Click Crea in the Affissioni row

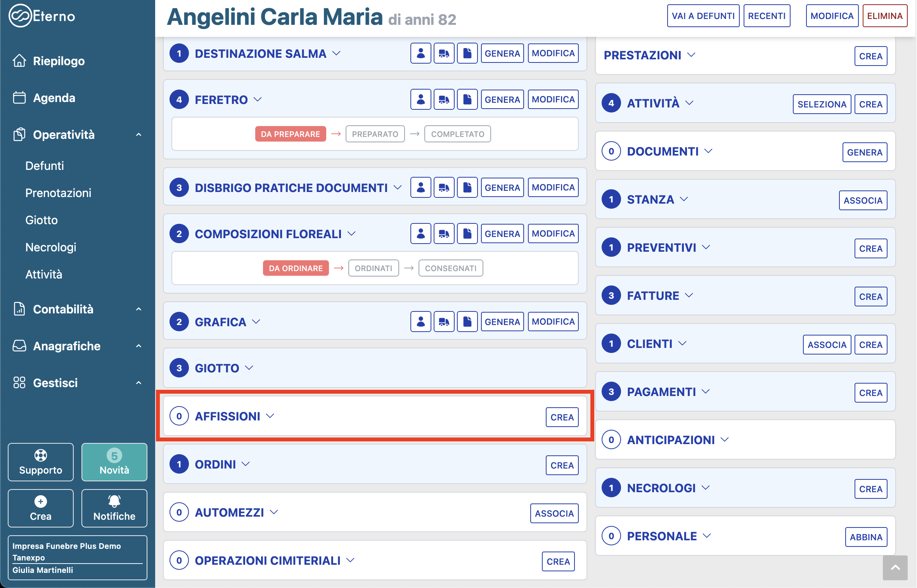(562, 417)
